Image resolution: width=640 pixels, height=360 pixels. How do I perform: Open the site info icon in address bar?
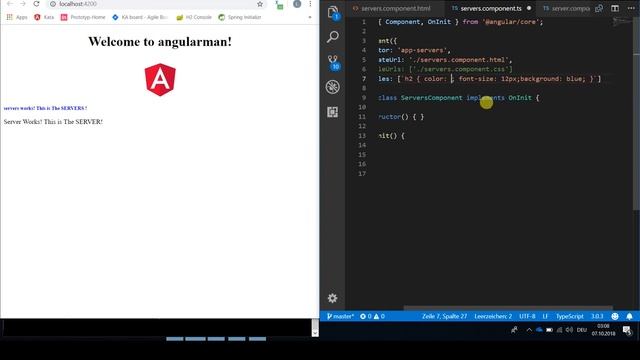pos(53,4)
